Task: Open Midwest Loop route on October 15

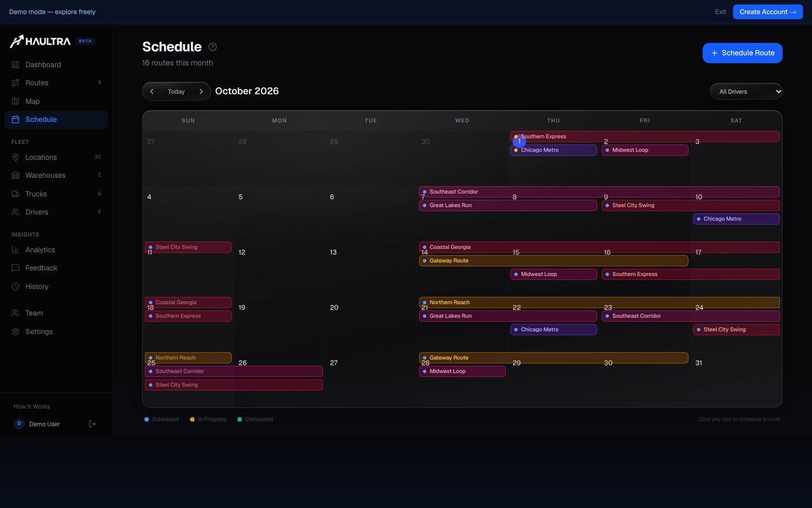Action: pos(553,274)
